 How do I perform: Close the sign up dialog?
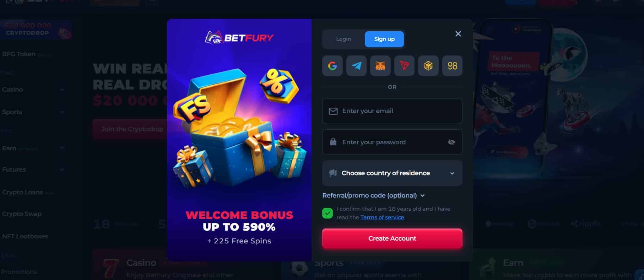coord(458,34)
